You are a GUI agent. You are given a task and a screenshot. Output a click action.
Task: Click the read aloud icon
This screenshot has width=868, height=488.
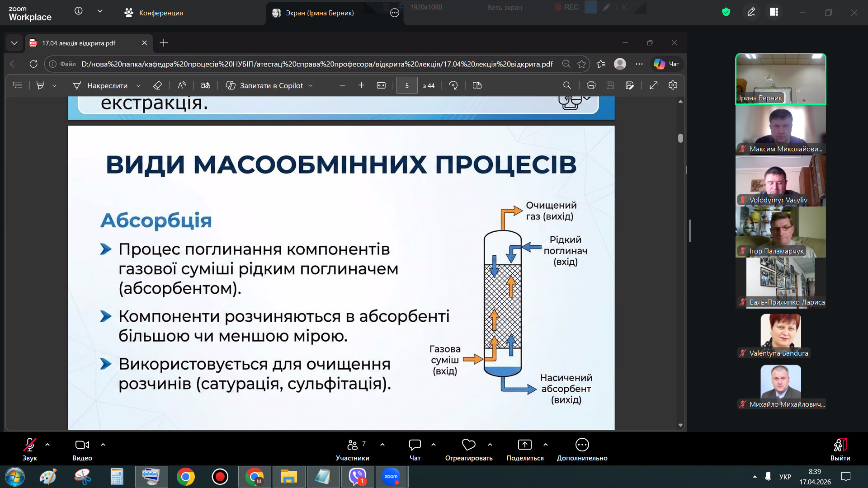182,85
